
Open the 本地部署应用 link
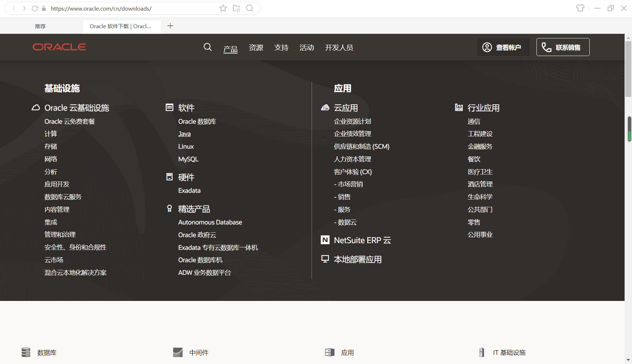(358, 259)
